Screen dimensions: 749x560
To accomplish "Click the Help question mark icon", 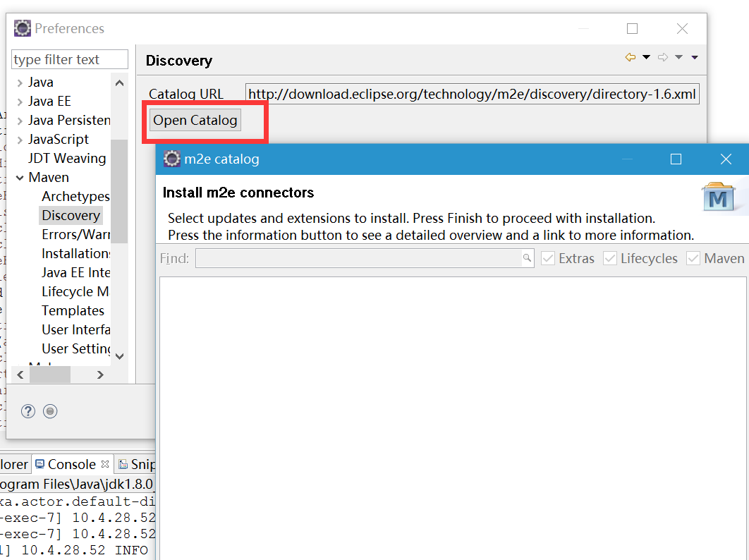I will click(x=28, y=411).
